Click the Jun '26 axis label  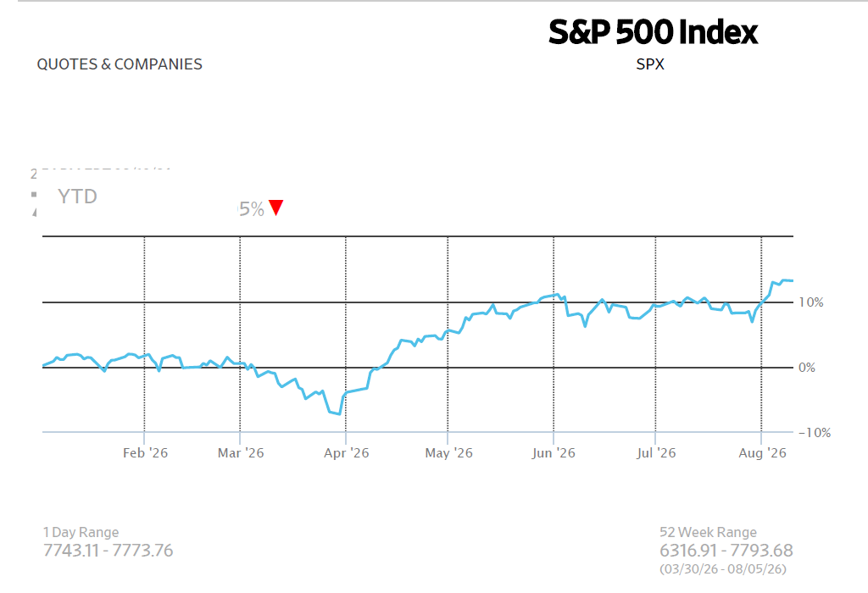(554, 453)
